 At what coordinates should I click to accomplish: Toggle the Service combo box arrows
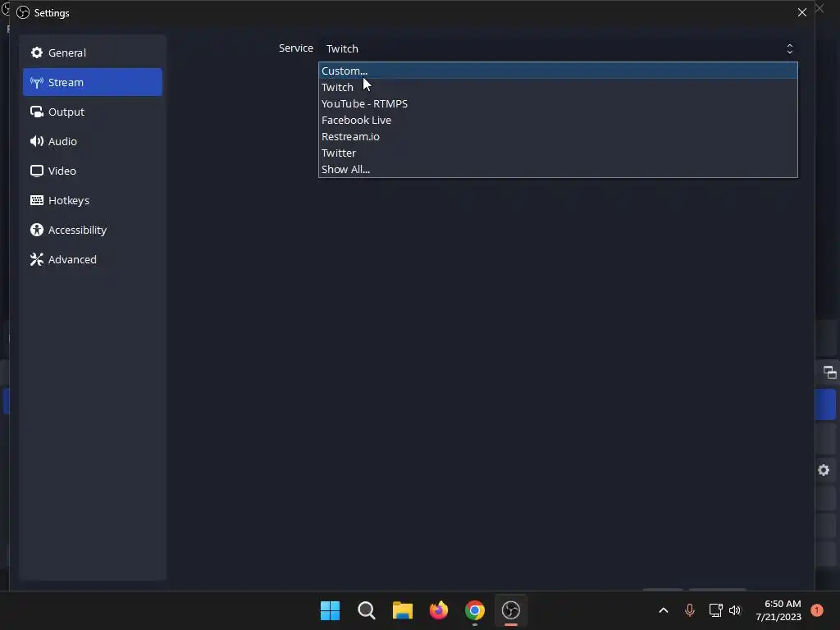tap(790, 48)
